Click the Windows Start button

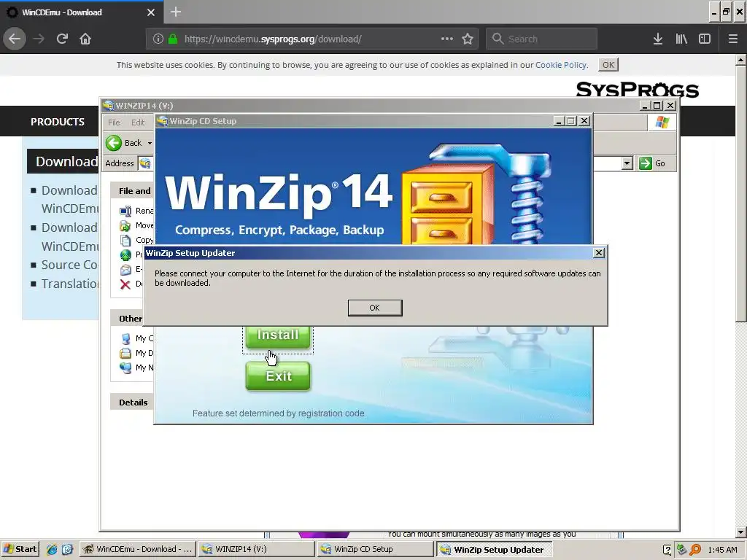(x=20, y=549)
